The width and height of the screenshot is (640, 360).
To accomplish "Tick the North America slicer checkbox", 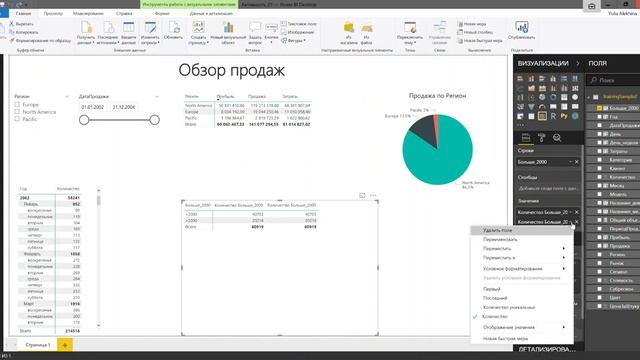I will tap(17, 111).
